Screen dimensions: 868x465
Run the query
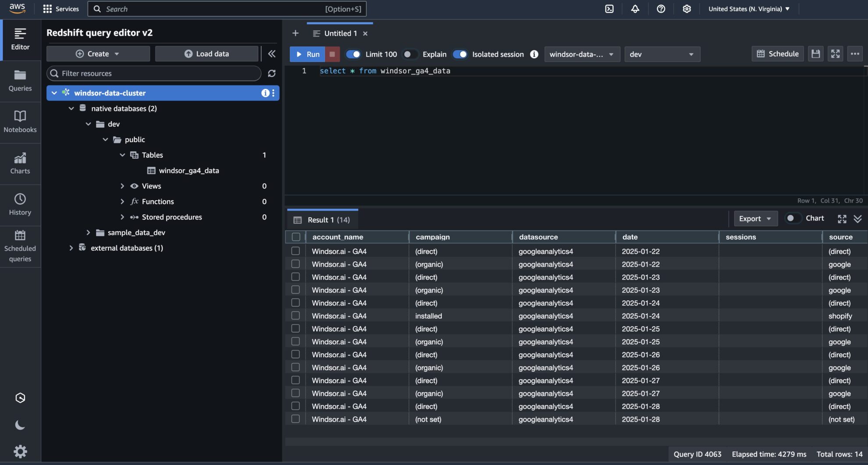tap(307, 54)
